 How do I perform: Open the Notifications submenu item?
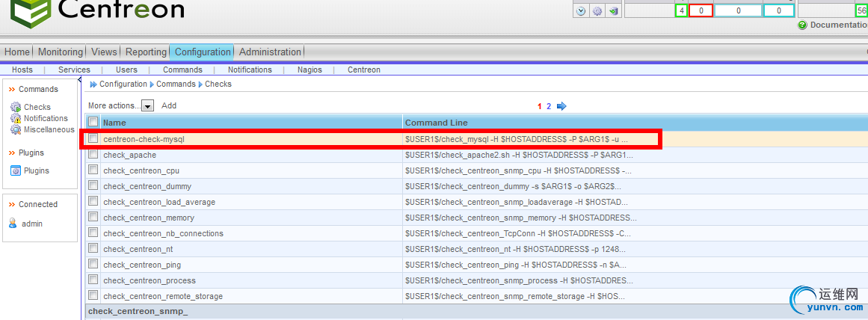[x=250, y=70]
